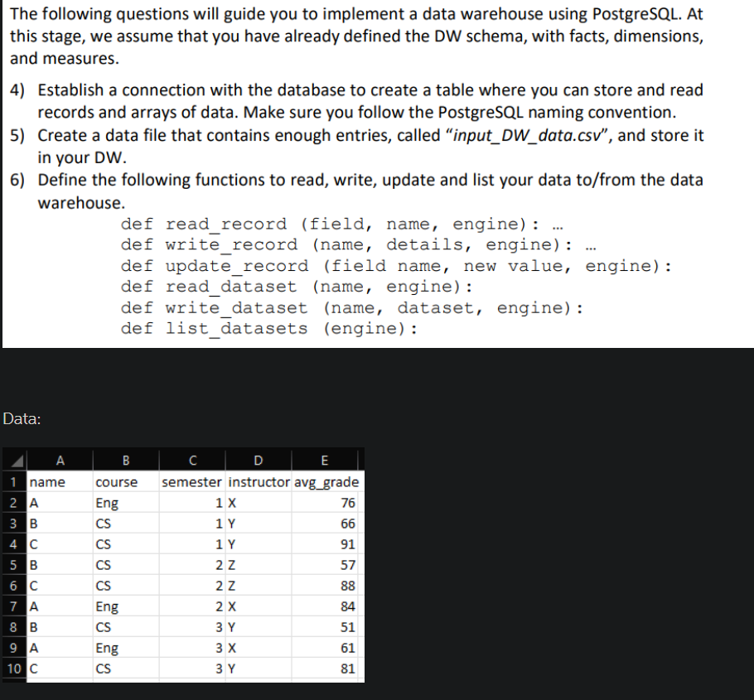Viewport: 754px width, 700px height.
Task: Select the 'instructor' header cell
Action: click(258, 481)
